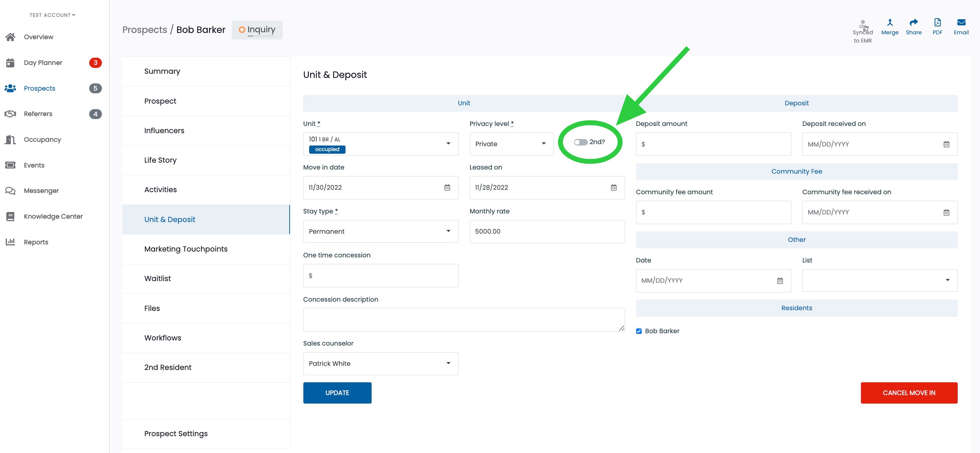The height and width of the screenshot is (453, 980).
Task: Click the Concession description text area
Action: (464, 320)
